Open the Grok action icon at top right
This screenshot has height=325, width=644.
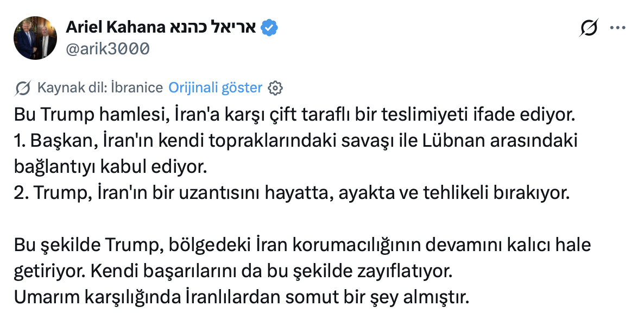click(x=589, y=28)
